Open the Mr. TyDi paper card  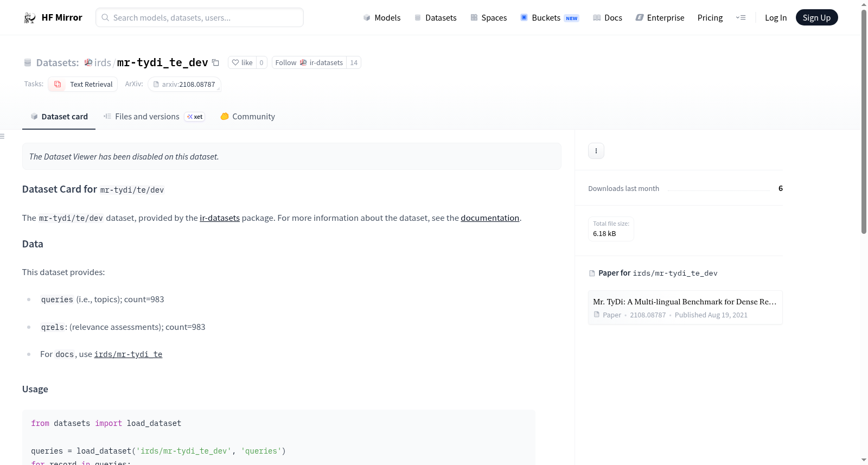click(x=685, y=308)
